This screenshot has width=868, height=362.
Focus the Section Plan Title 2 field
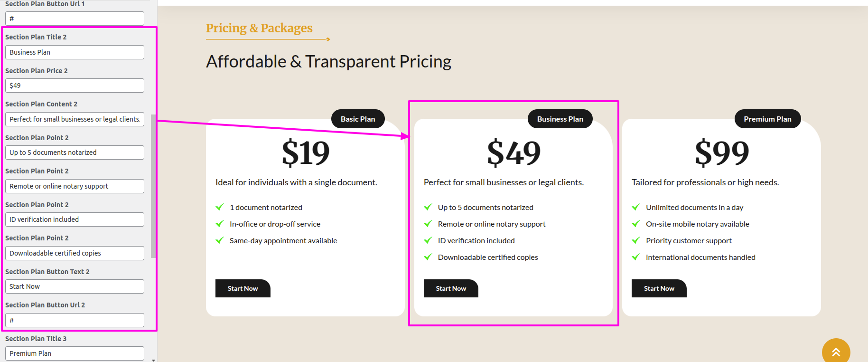pos(75,52)
